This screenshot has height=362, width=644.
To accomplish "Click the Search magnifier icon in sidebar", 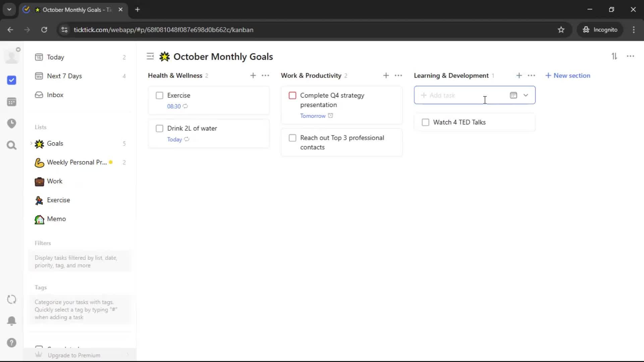I will tap(11, 145).
